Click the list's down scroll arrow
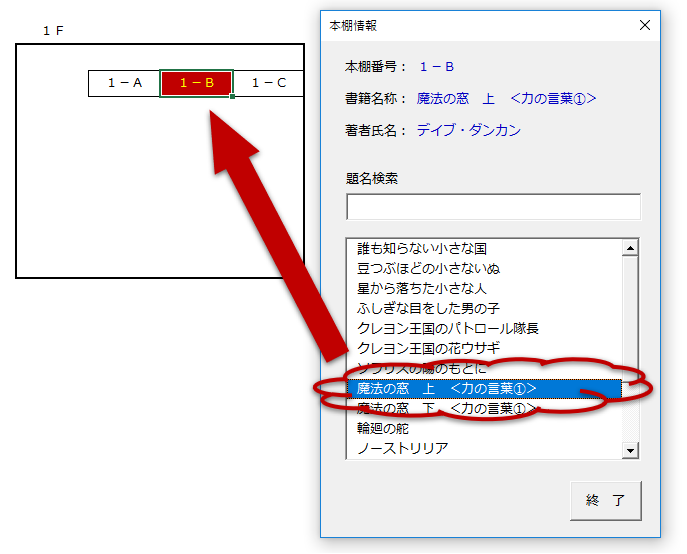687x554 pixels. (x=630, y=450)
